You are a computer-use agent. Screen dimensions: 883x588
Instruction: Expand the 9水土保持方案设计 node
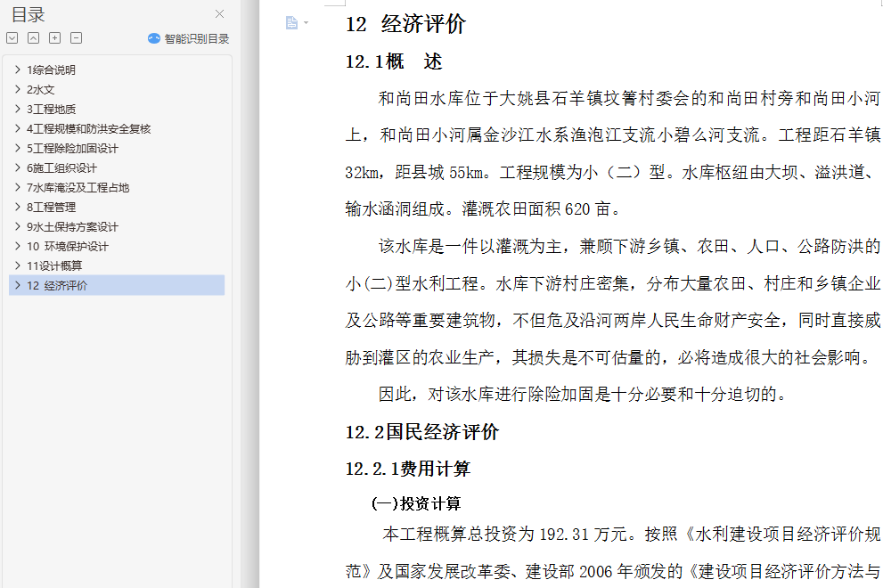18,227
